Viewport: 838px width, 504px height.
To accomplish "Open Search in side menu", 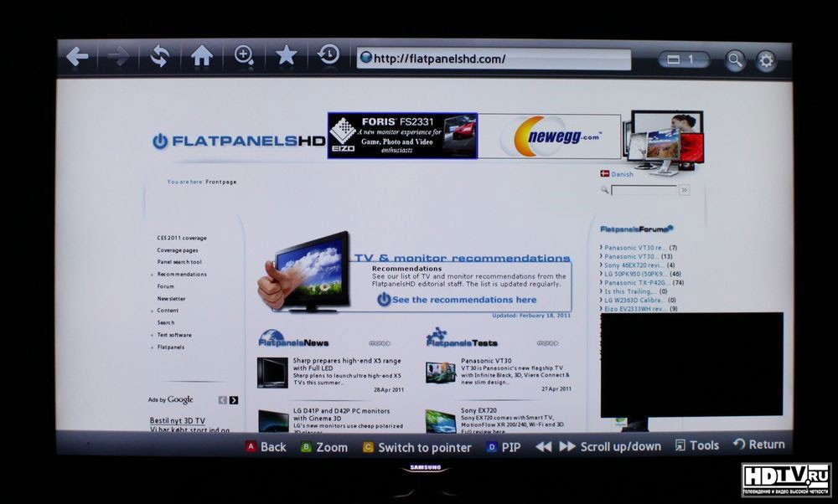I will pyautogui.click(x=166, y=323).
